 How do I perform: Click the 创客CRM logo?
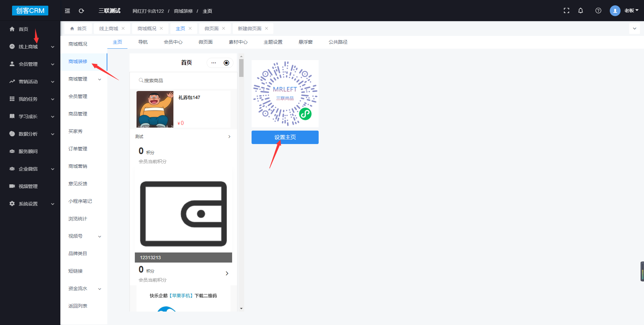[x=30, y=10]
